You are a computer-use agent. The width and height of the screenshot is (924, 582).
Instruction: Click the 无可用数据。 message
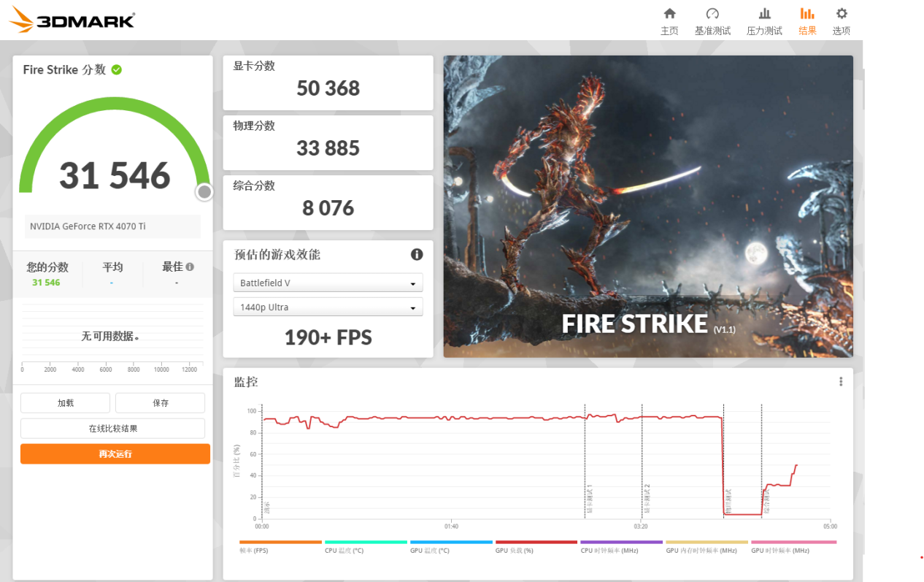[x=110, y=336]
